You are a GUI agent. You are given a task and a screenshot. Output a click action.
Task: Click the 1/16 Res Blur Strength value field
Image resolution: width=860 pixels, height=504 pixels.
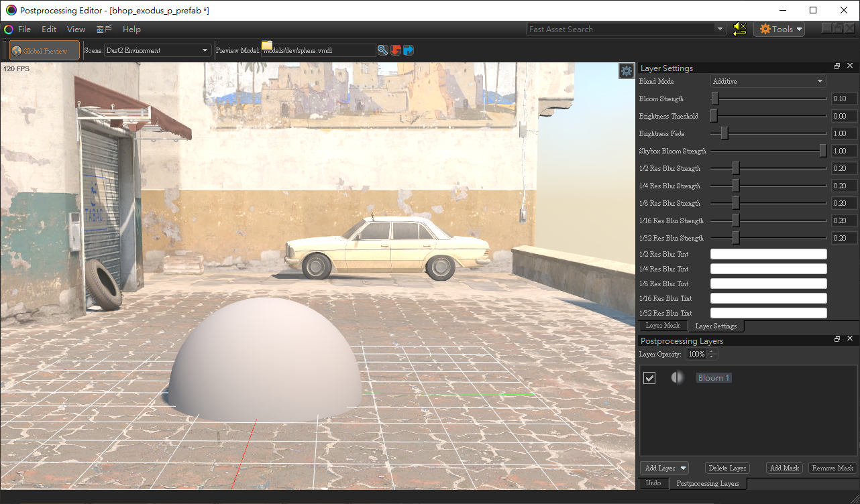tap(844, 220)
